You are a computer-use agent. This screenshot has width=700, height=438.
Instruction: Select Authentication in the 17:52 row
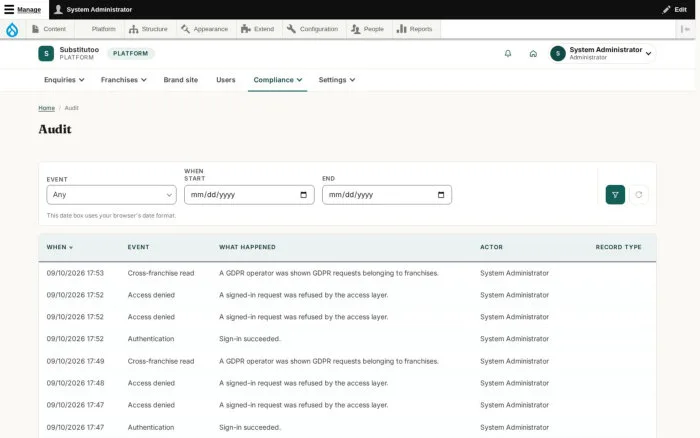151,339
